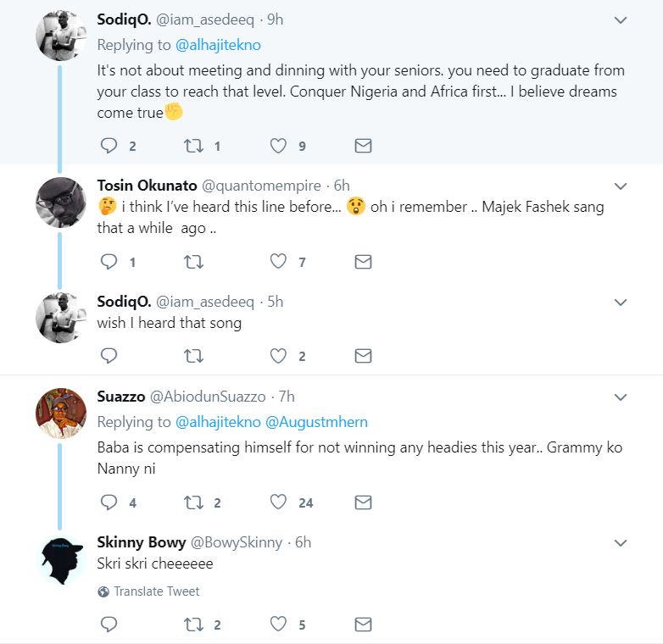Send Tosin Okunato's tweet via direct message
Screen dimensions: 663x644
(363, 262)
